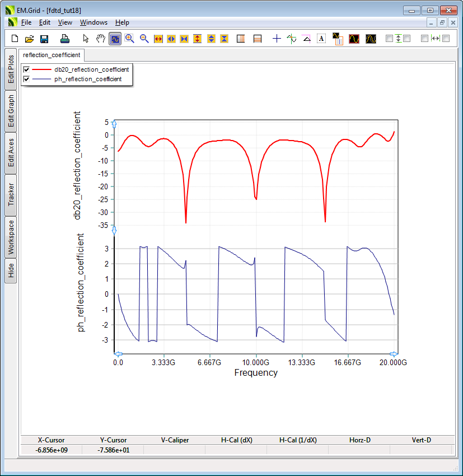Viewport: 463px width, 476px height.
Task: Select the reflection_coefficient tab
Action: (x=52, y=55)
